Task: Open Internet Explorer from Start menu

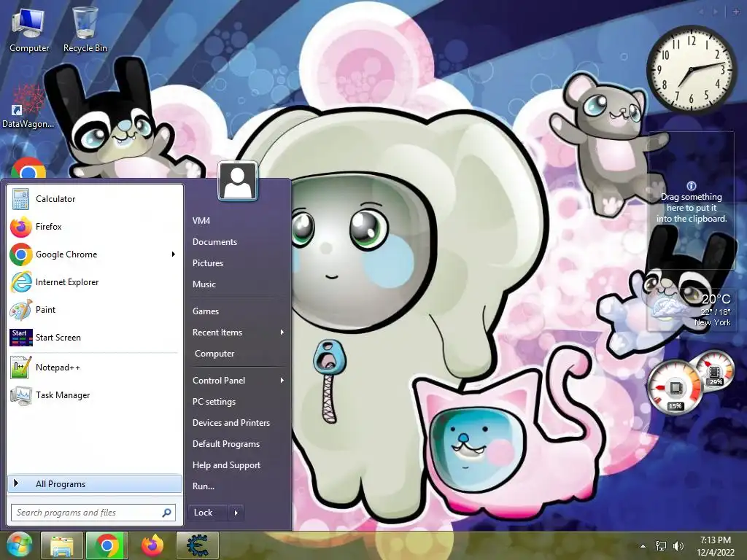Action: point(67,282)
